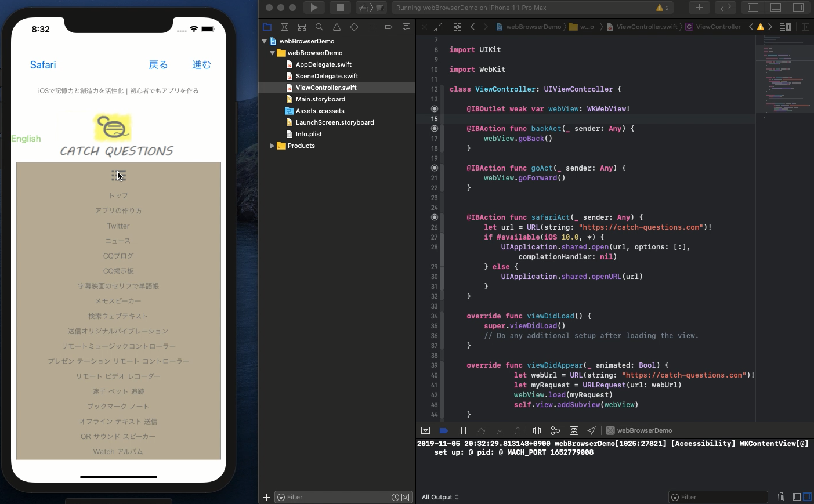
Task: Open related items grid menu in editor
Action: coord(457,27)
